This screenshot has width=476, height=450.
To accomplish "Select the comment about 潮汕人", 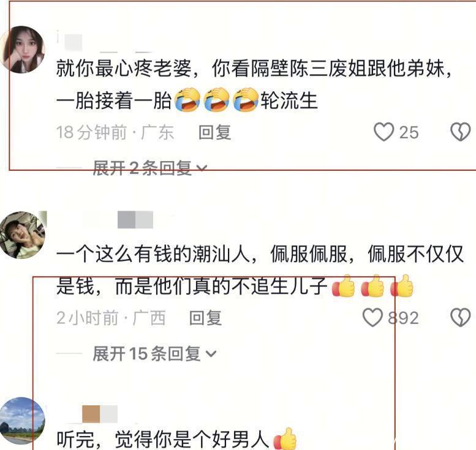I will (260, 270).
